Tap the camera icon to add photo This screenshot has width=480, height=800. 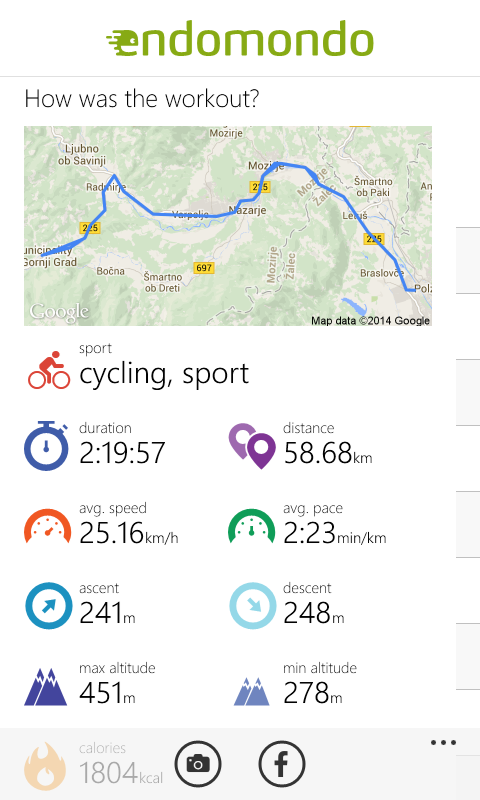(x=198, y=764)
